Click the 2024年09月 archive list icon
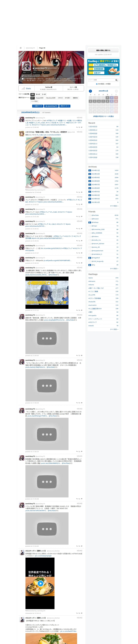Viewport: 138px width, 644px height. (x=90, y=178)
